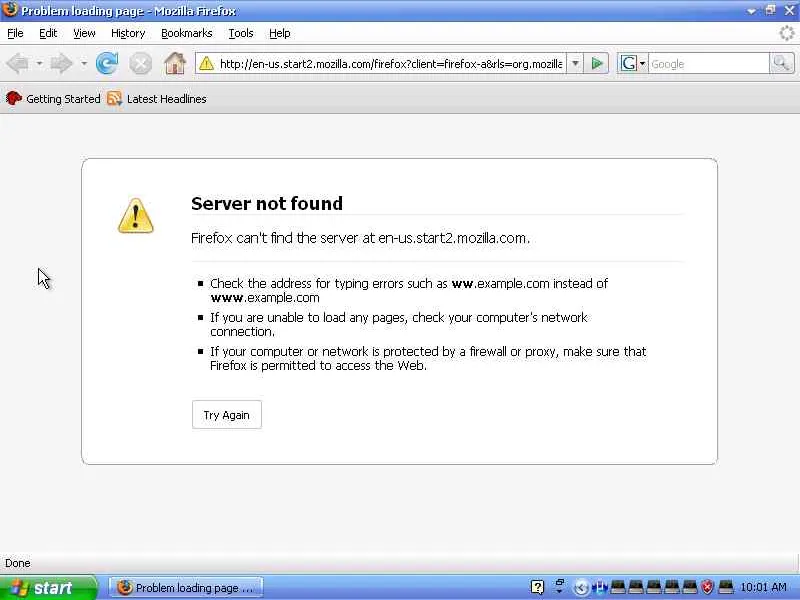Click the en-us.start2.mozilla.com error message text
The height and width of the screenshot is (600, 800).
[360, 238]
